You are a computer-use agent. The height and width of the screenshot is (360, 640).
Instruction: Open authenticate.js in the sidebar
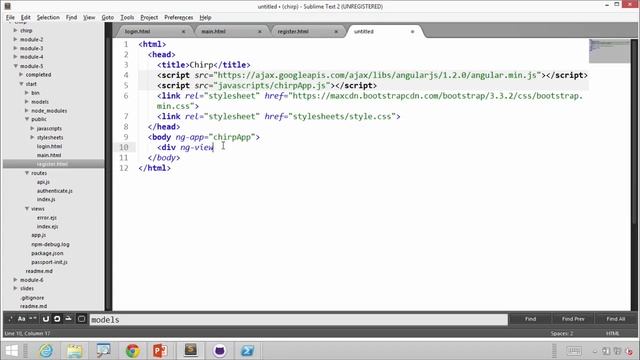pyautogui.click(x=55, y=191)
